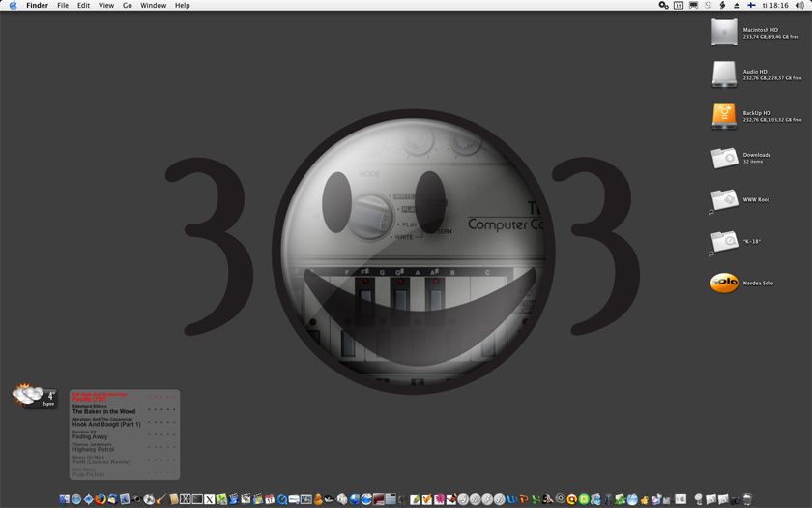Select track Hook And Boogit (Part 1)
Viewport: 812px width, 508px height.
[106, 424]
